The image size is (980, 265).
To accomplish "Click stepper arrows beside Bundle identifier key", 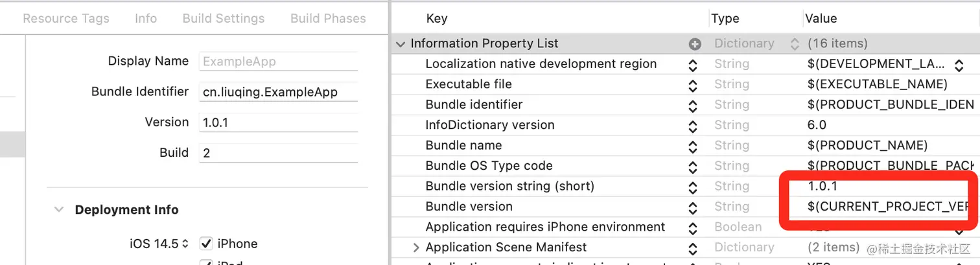I will [693, 105].
